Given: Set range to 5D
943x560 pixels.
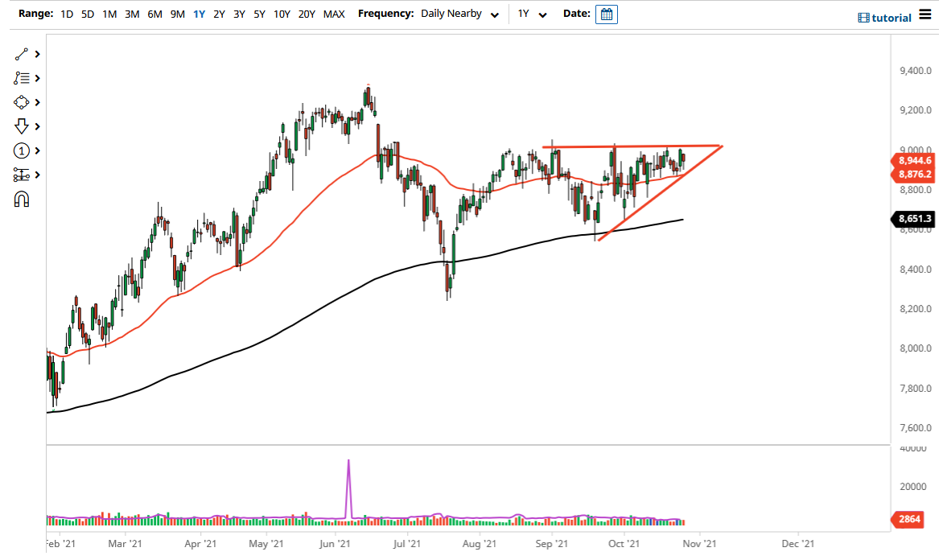Looking at the screenshot, I should click(88, 14).
